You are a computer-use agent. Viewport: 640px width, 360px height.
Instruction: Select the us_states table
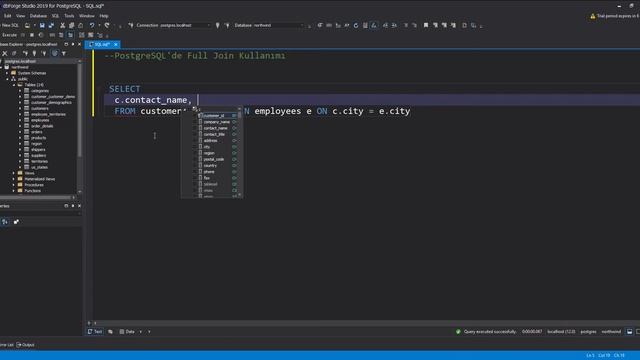[x=40, y=167]
